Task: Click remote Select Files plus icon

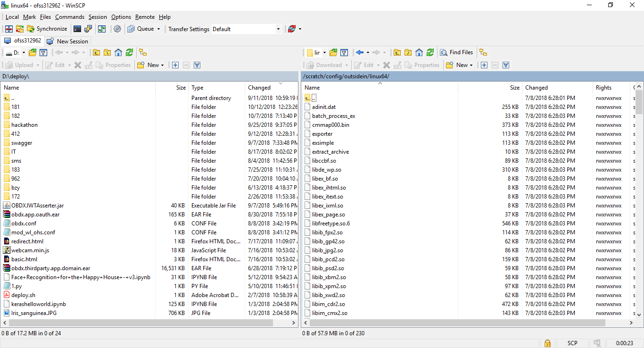Action: coord(484,65)
